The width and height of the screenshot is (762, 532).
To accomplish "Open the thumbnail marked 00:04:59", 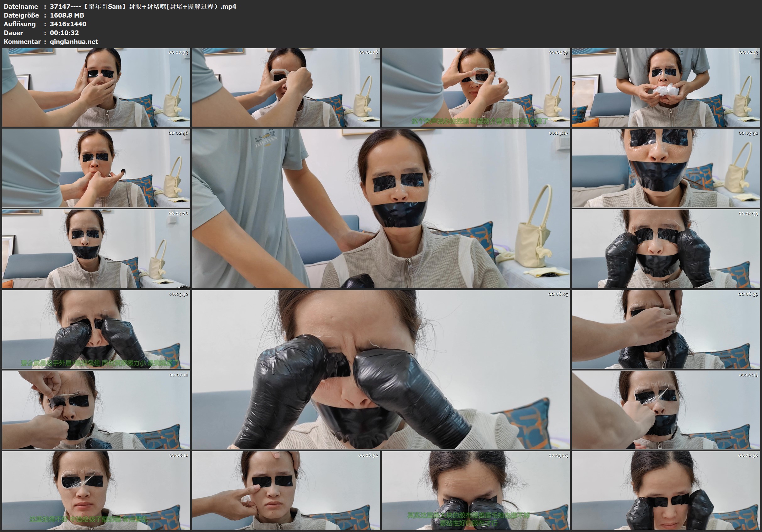I will click(665, 249).
